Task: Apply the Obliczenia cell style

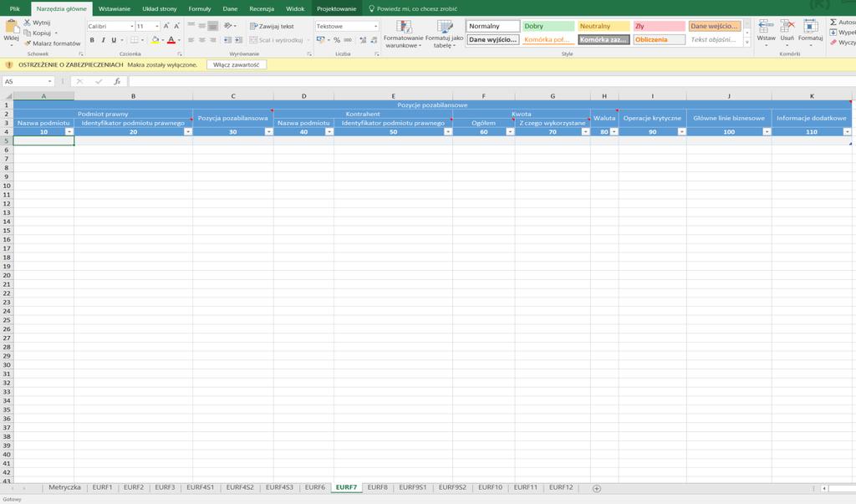Action: [x=659, y=39]
